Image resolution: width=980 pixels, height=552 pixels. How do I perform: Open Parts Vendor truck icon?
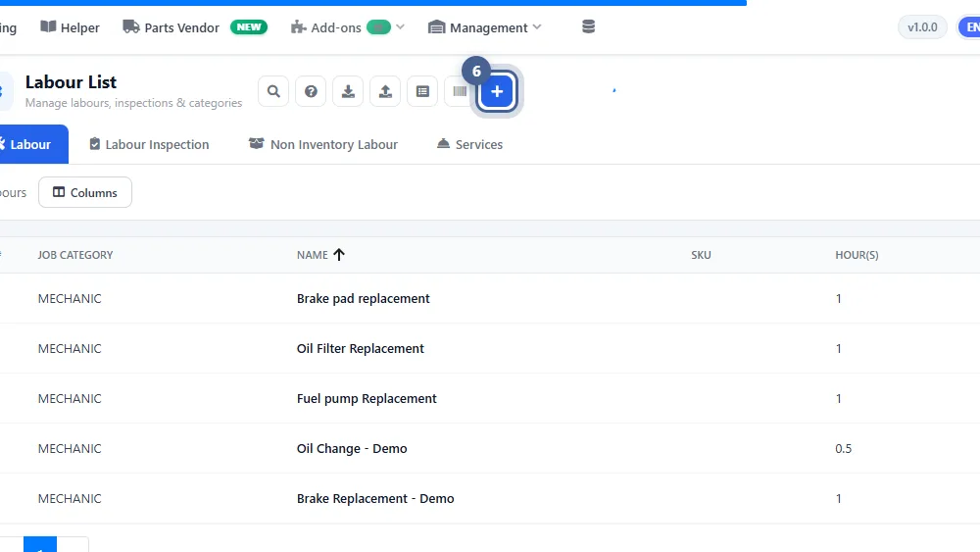[x=130, y=26]
